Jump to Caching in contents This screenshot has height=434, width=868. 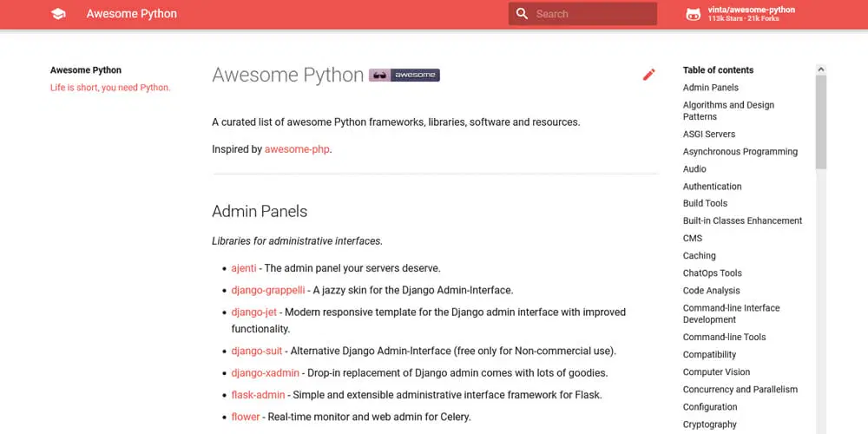(x=699, y=256)
